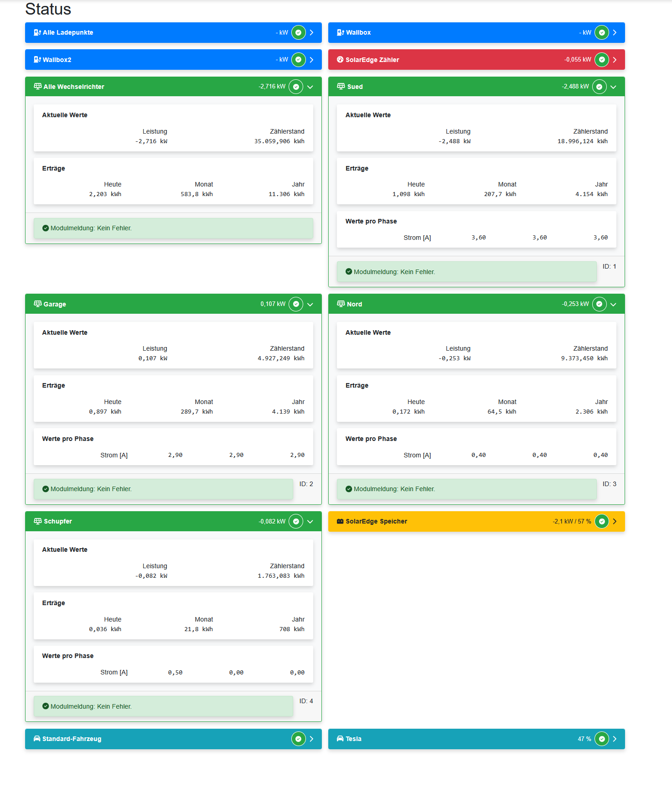Click status check circle on Sued header

[600, 87]
